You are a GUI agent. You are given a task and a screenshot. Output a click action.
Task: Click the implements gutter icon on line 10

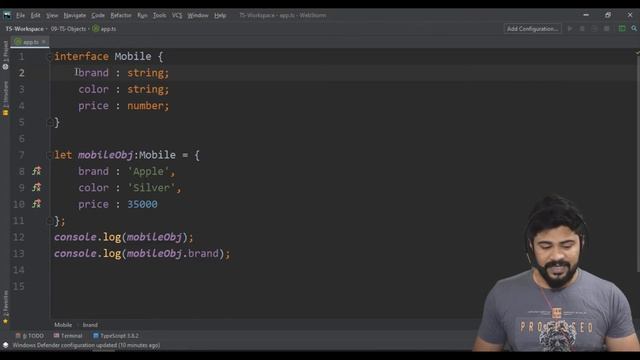click(37, 203)
